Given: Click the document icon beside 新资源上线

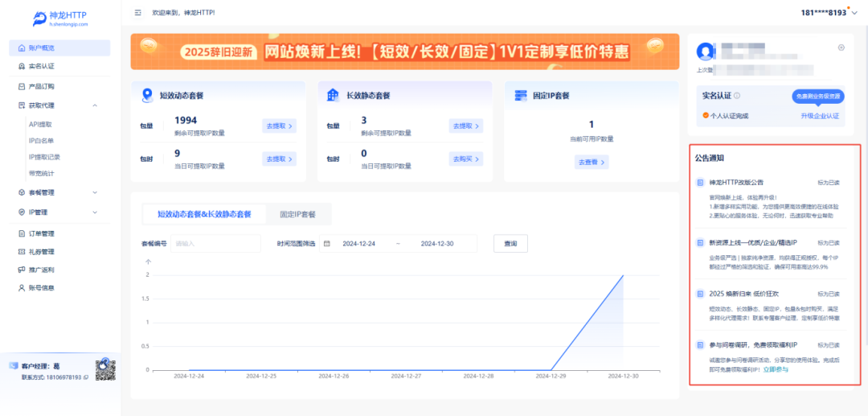Looking at the screenshot, I should pyautogui.click(x=700, y=243).
